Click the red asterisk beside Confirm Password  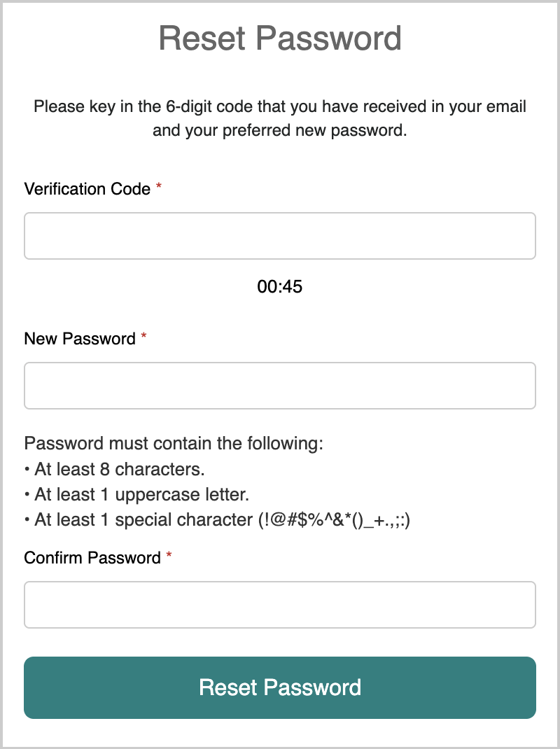(169, 556)
